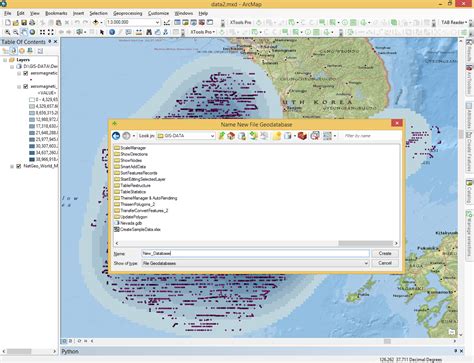Click the Add Data plus-diamond icon
Viewport: 474px width, 363px height.
tap(96, 22)
